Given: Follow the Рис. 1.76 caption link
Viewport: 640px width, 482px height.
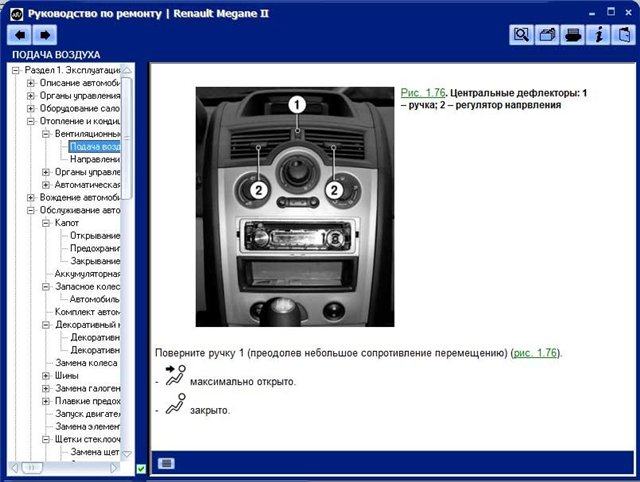Looking at the screenshot, I should pos(422,93).
